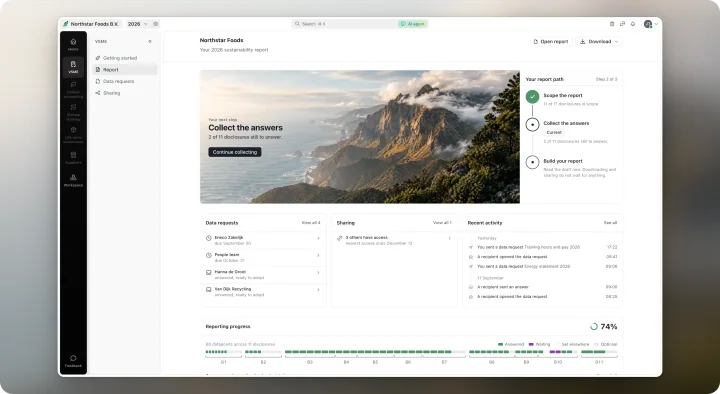Click View all 4 in Data requests
The image size is (720, 394).
tap(311, 223)
